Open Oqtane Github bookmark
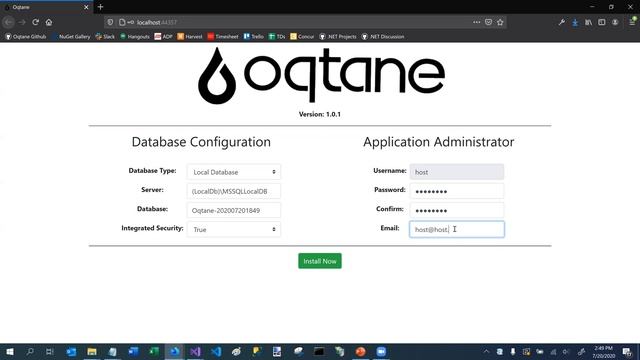This screenshot has width=640, height=360. coord(26,37)
